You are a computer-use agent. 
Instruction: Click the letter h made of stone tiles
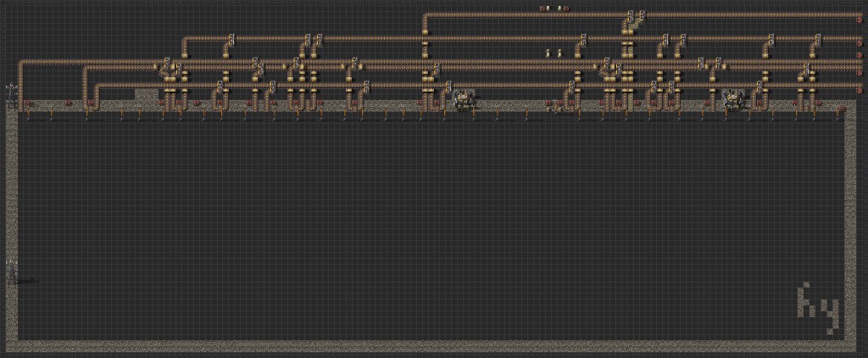(806, 299)
